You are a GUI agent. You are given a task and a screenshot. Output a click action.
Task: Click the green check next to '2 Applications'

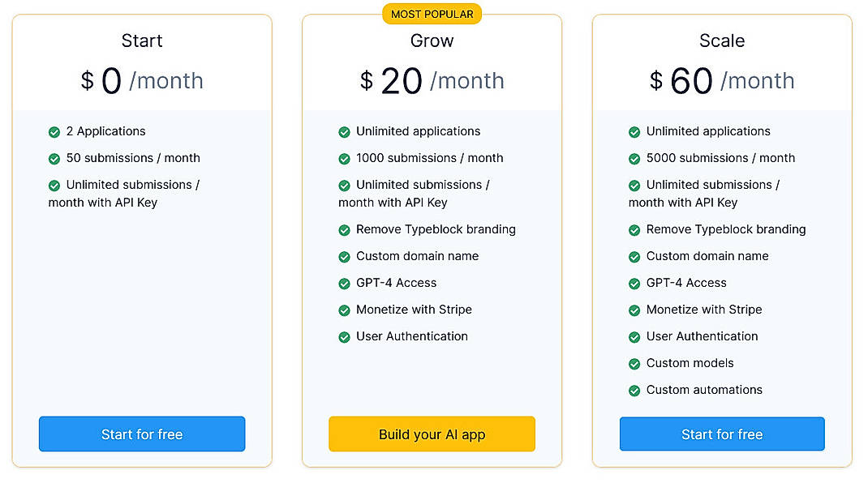click(x=54, y=132)
